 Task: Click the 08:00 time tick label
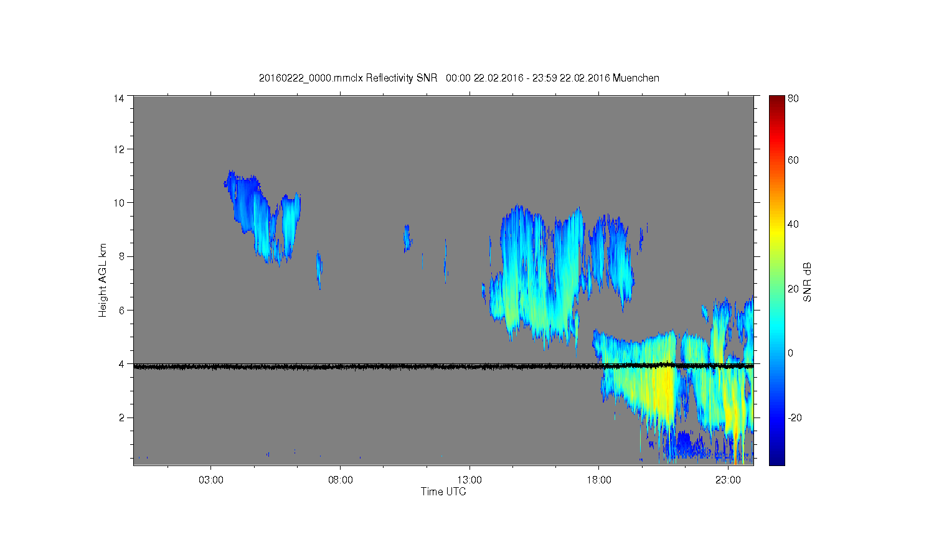coord(341,480)
